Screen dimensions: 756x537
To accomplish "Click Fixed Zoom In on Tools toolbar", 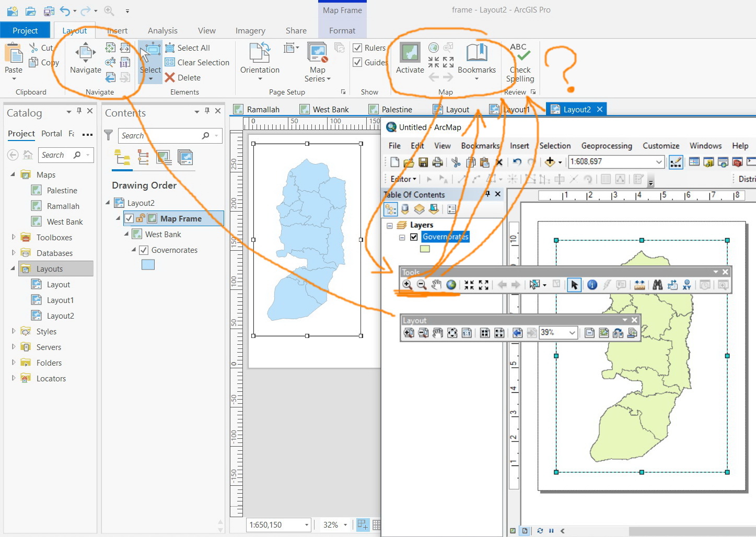I will point(469,285).
